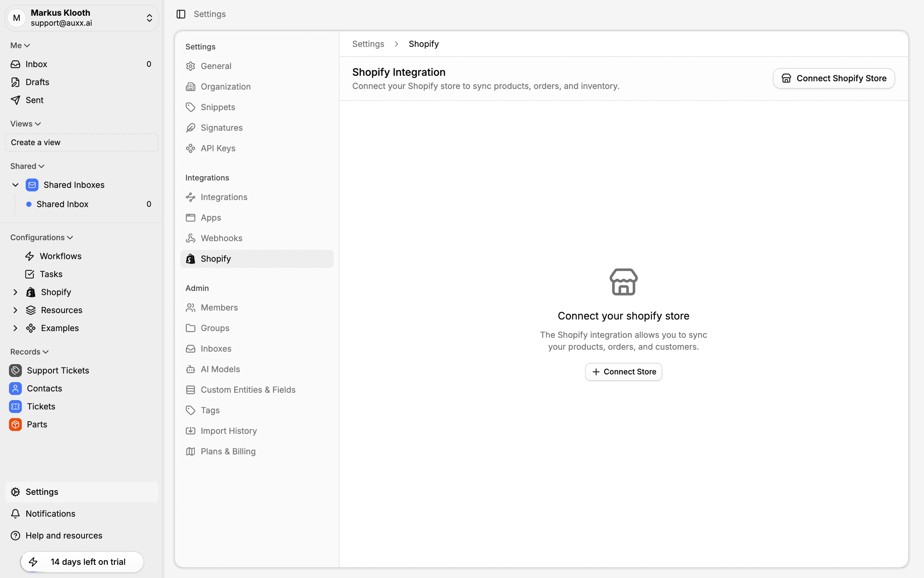The width and height of the screenshot is (924, 578).
Task: Select the Snippets tag icon
Action: [x=191, y=108]
